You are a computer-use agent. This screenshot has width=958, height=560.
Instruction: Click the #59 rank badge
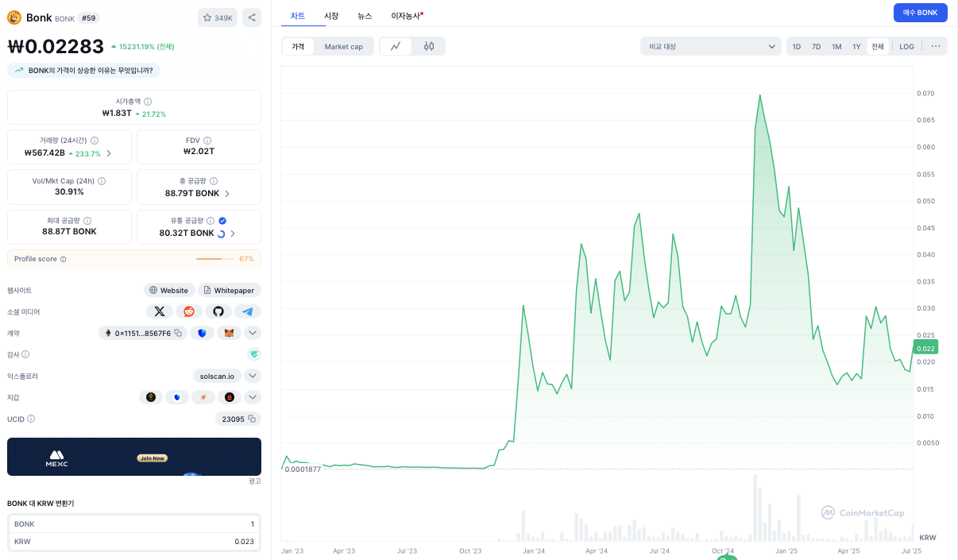point(88,17)
